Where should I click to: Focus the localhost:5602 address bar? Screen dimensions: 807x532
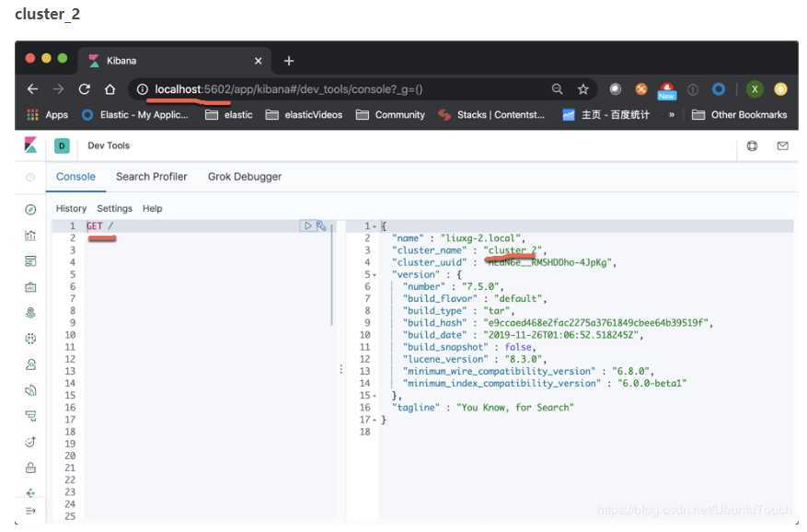click(340, 89)
